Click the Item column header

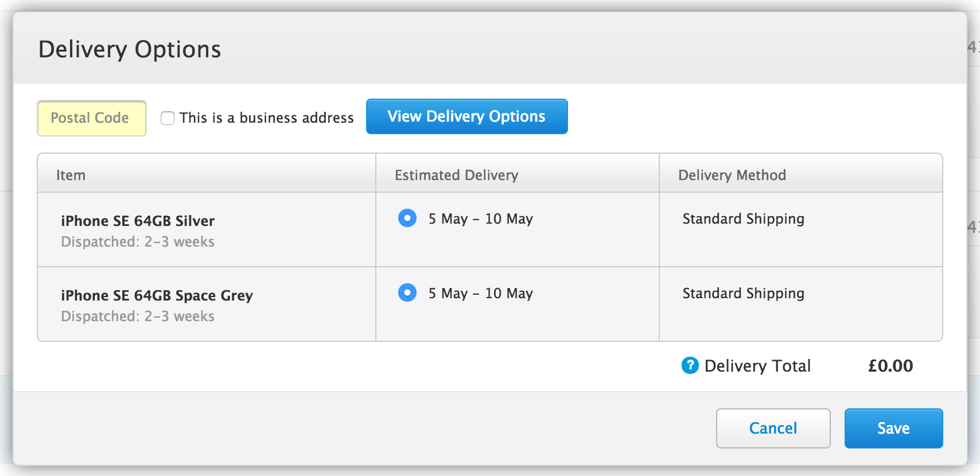tap(71, 175)
